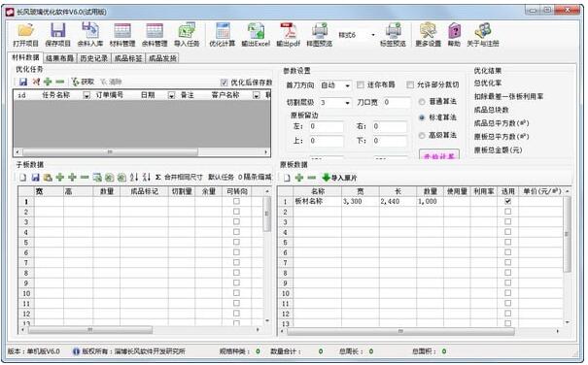Open 排版图预览 print preview icon left of 样式6
588x365 pixels.
pyautogui.click(x=320, y=30)
